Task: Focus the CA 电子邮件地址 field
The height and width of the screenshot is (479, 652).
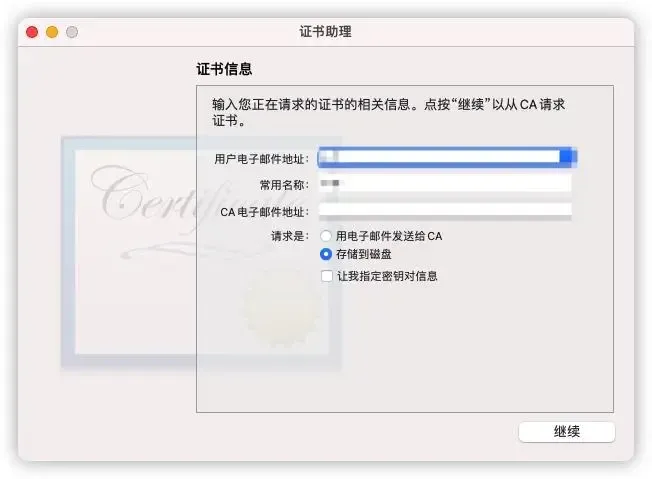Action: click(x=445, y=210)
